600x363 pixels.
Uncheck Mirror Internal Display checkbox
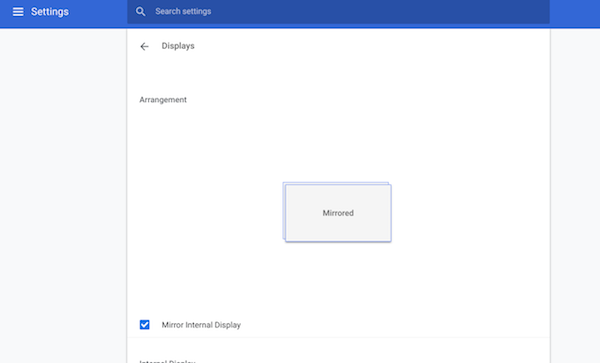tap(144, 324)
